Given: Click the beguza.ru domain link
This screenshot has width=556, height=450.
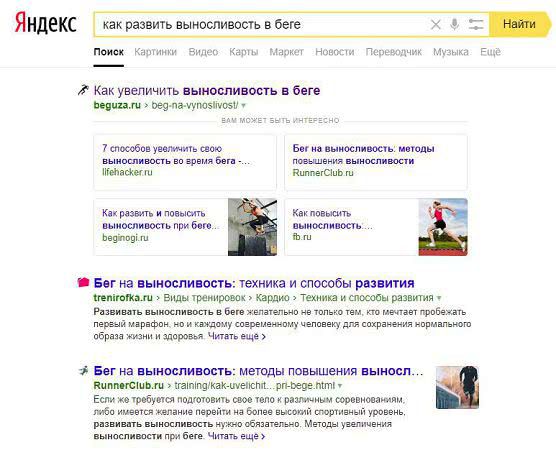Looking at the screenshot, I should (x=117, y=105).
